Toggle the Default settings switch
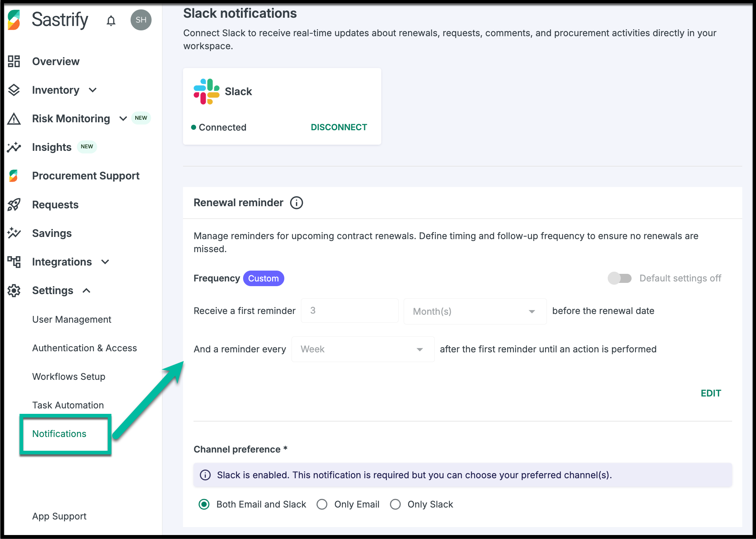Image resolution: width=756 pixels, height=539 pixels. point(619,278)
